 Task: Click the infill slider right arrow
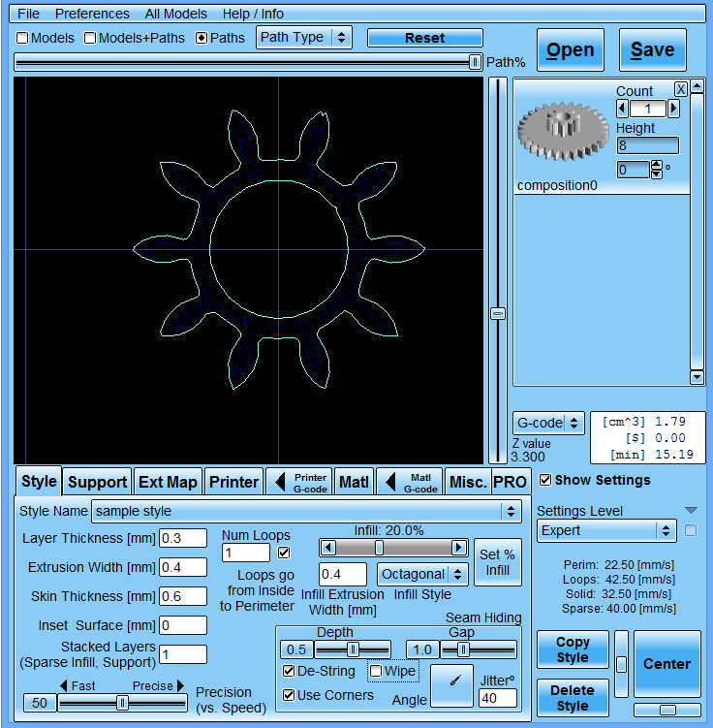coord(458,548)
